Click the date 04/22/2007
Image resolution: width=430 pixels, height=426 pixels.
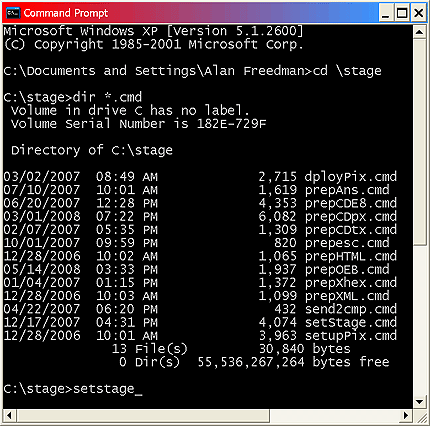click(x=42, y=309)
